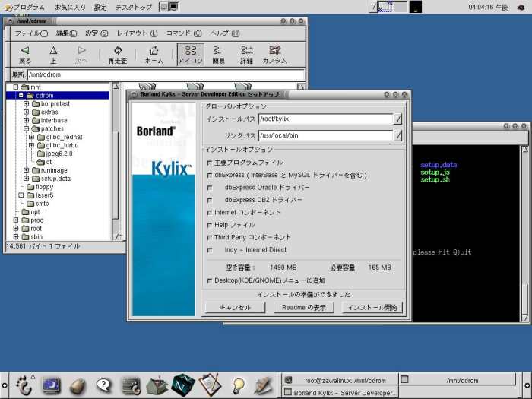Click the インストールパス input field
Viewport: 532px width, 399px height.
click(x=326, y=119)
